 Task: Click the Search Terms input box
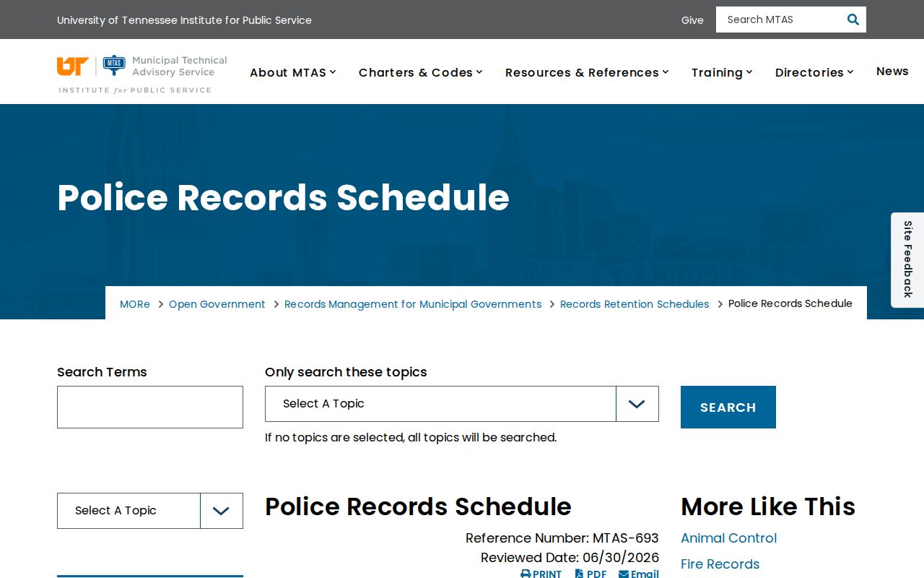[x=150, y=407]
